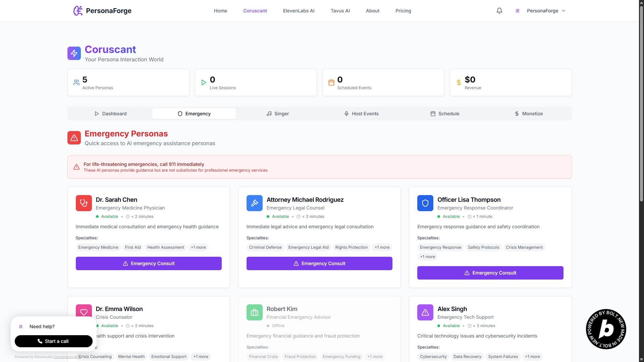
Task: Click the PersonaForge logo icon
Action: pyautogui.click(x=78, y=11)
